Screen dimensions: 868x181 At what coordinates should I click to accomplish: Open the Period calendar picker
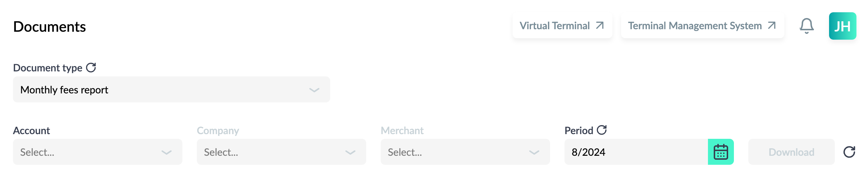pyautogui.click(x=721, y=152)
